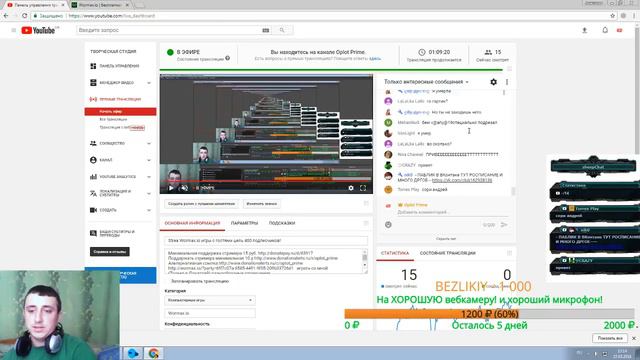The image size is (640, 360).
Task: Click the 'Ваши субтитры и переводы' icon
Action: (x=93, y=233)
